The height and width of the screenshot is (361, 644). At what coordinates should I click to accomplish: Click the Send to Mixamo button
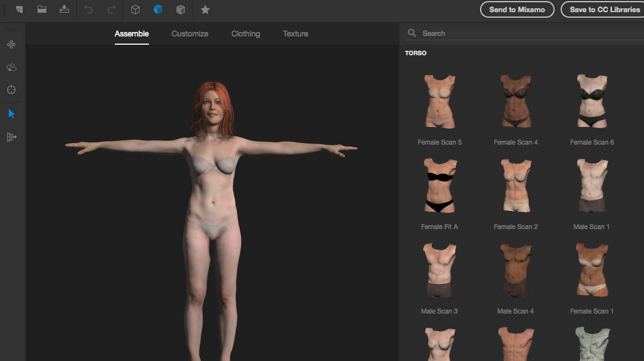pyautogui.click(x=517, y=9)
